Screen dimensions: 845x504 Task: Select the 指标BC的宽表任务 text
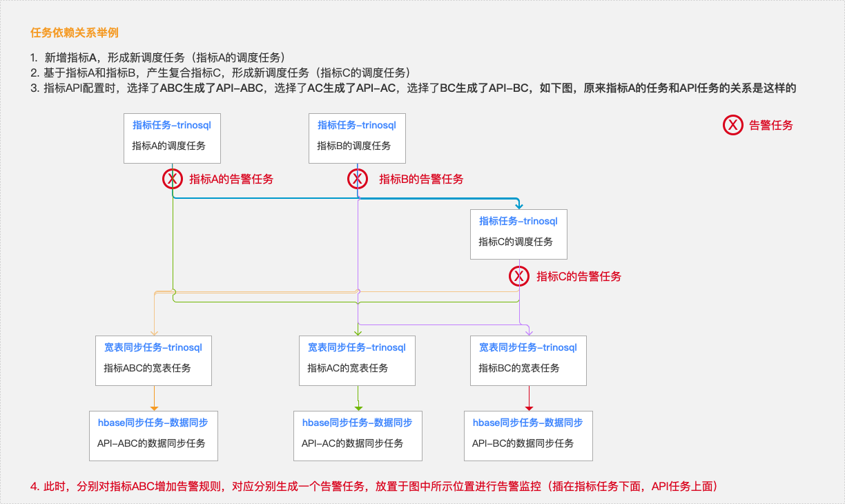(x=519, y=368)
